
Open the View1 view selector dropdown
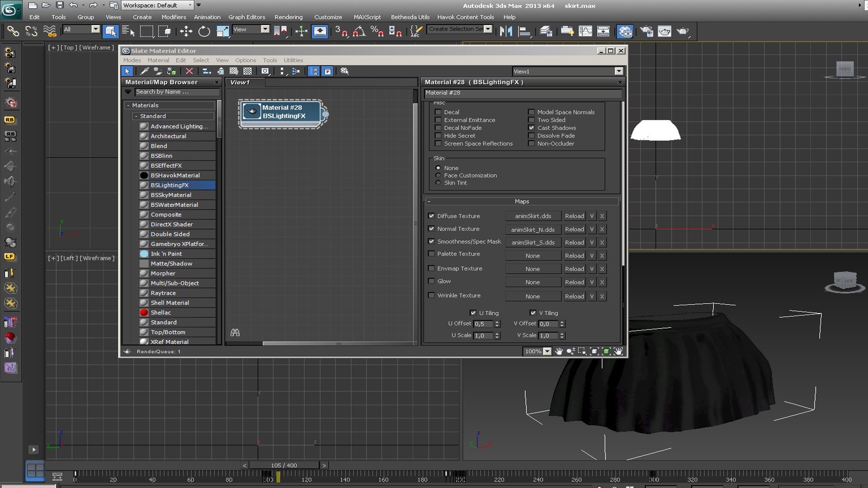(618, 71)
